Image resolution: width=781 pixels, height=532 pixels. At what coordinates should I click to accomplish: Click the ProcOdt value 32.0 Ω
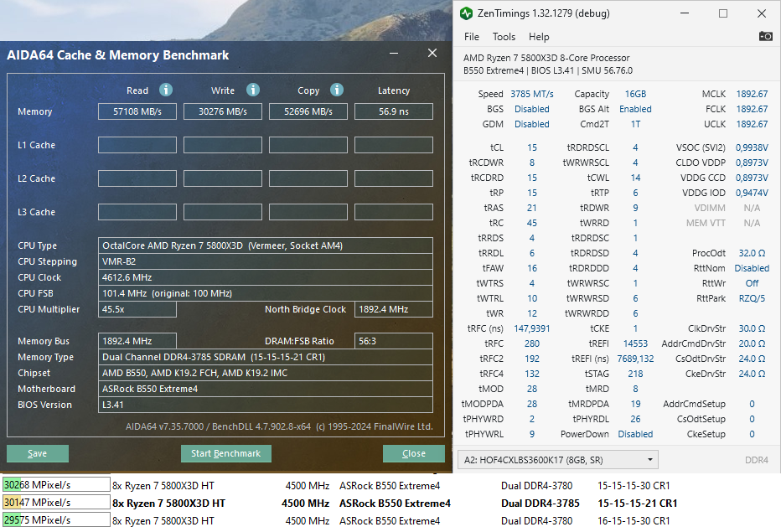pyautogui.click(x=752, y=253)
